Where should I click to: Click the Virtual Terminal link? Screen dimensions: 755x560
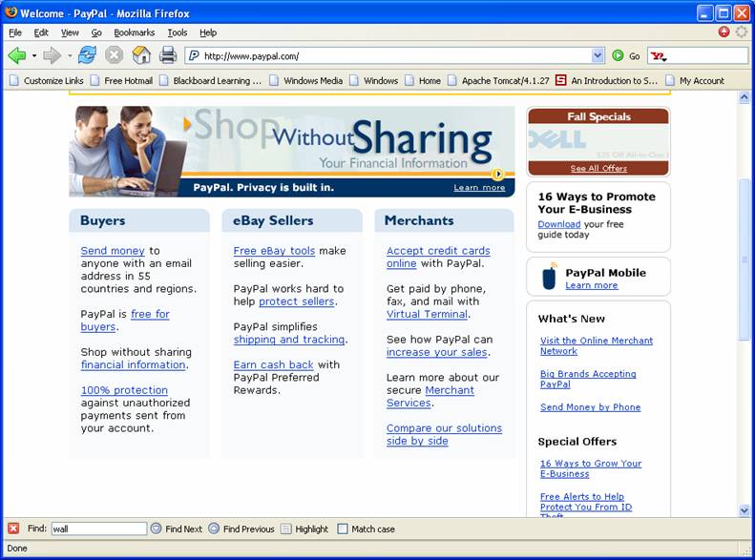click(x=427, y=314)
